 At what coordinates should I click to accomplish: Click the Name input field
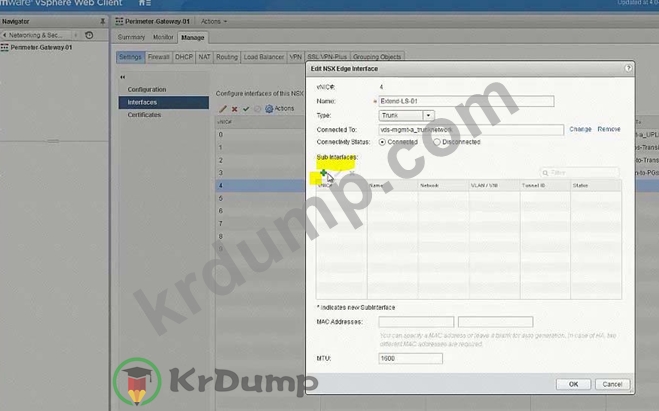(x=466, y=101)
